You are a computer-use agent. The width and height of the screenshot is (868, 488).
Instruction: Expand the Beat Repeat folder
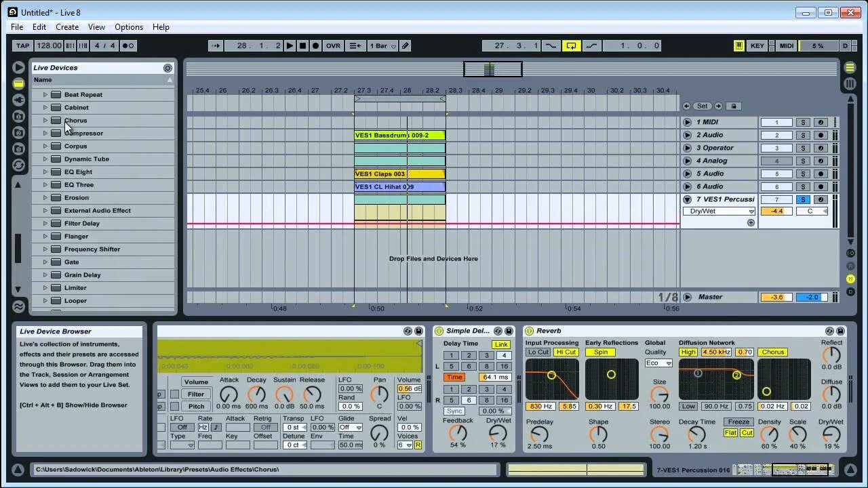(45, 94)
